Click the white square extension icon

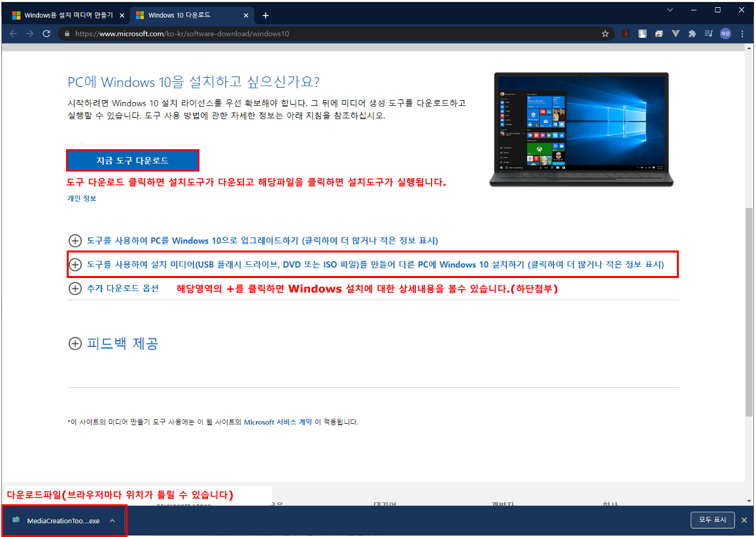tap(642, 34)
